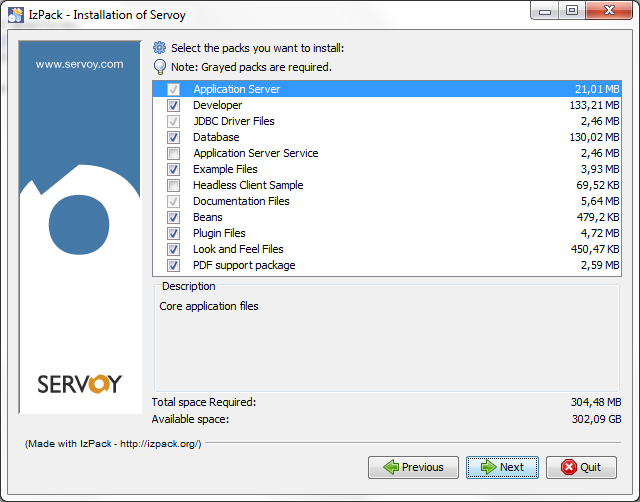Go back with the Previous button
640x502 pixels.
click(x=413, y=467)
